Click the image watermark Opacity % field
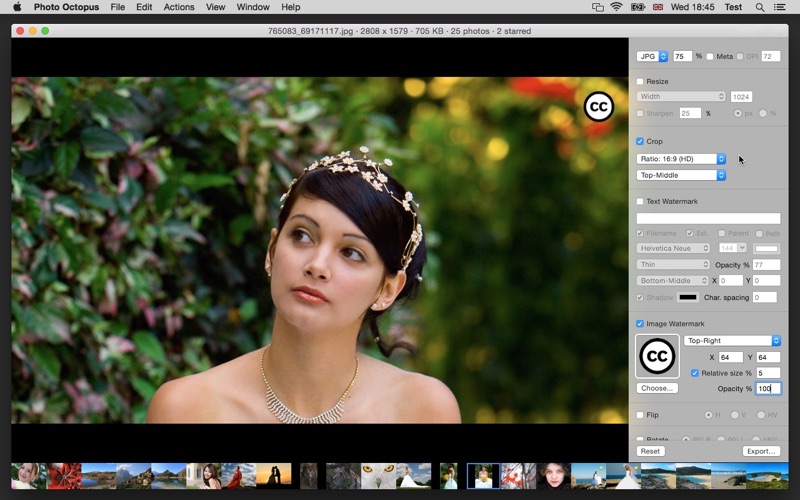 coord(768,388)
